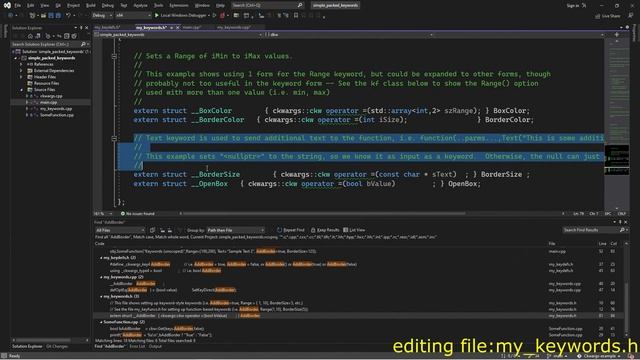The image size is (640, 360).
Task: Collapse the simple_packed_keywords project node
Action: pyautogui.click(x=16, y=58)
